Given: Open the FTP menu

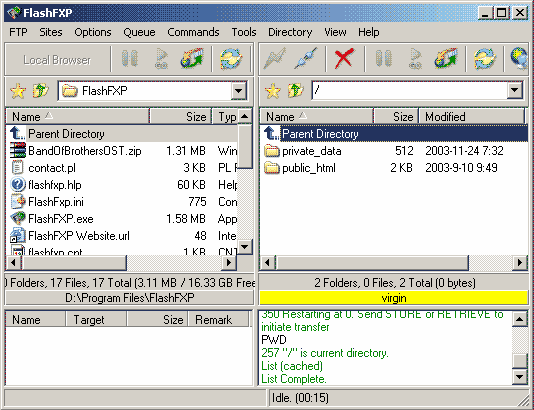Looking at the screenshot, I should click(x=18, y=32).
